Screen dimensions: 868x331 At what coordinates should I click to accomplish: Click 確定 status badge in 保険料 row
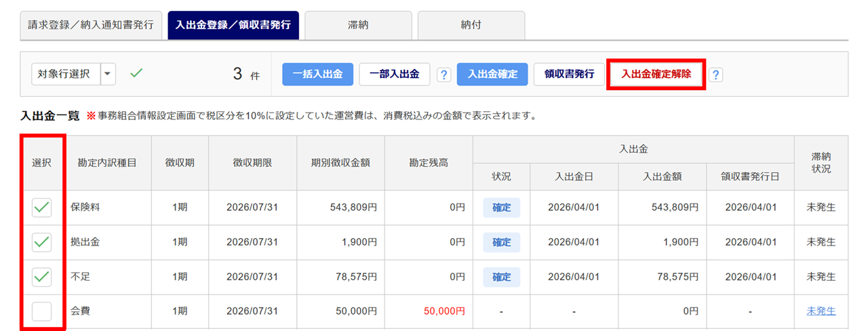pyautogui.click(x=501, y=208)
